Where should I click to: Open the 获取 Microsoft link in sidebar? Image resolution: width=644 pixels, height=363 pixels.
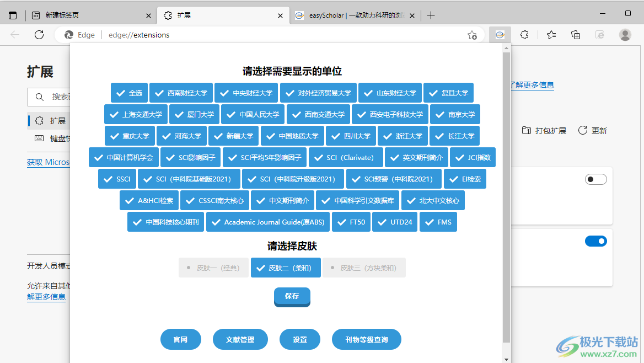coord(48,162)
